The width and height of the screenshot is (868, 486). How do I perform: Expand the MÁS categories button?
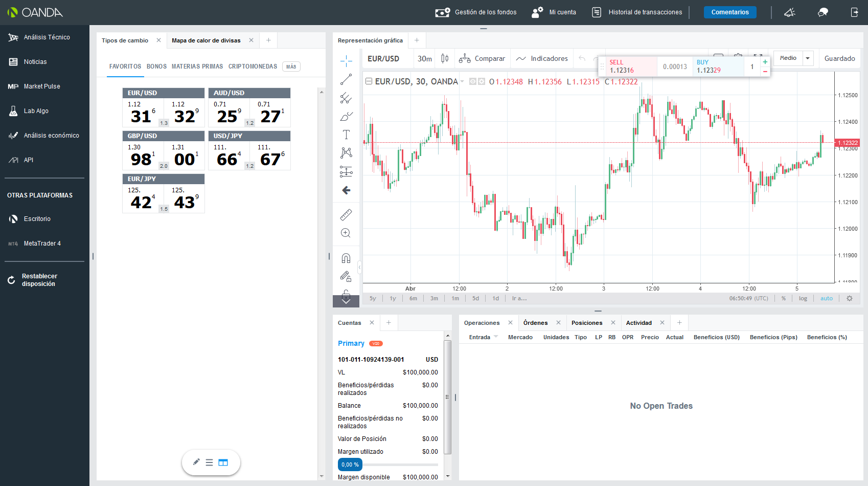(291, 67)
